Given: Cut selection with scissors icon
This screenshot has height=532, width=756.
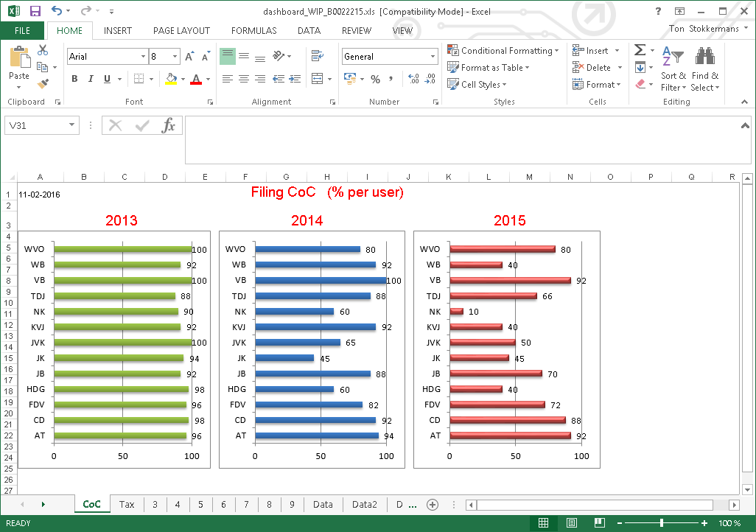Looking at the screenshot, I should click(x=43, y=49).
